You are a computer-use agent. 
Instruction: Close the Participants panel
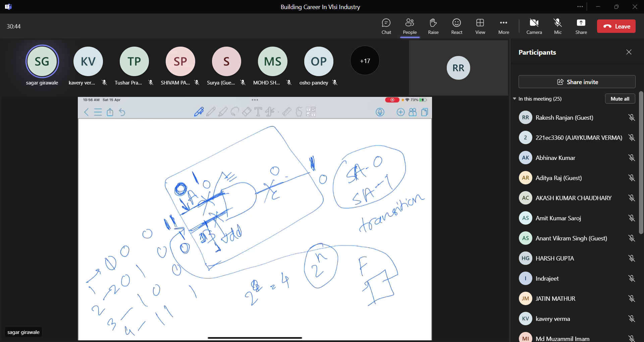point(629,52)
